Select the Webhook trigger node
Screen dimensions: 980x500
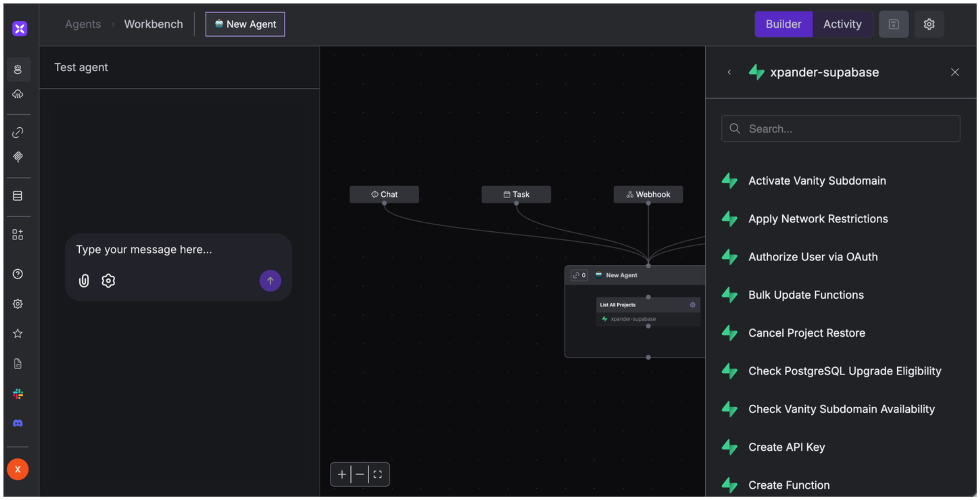click(648, 194)
